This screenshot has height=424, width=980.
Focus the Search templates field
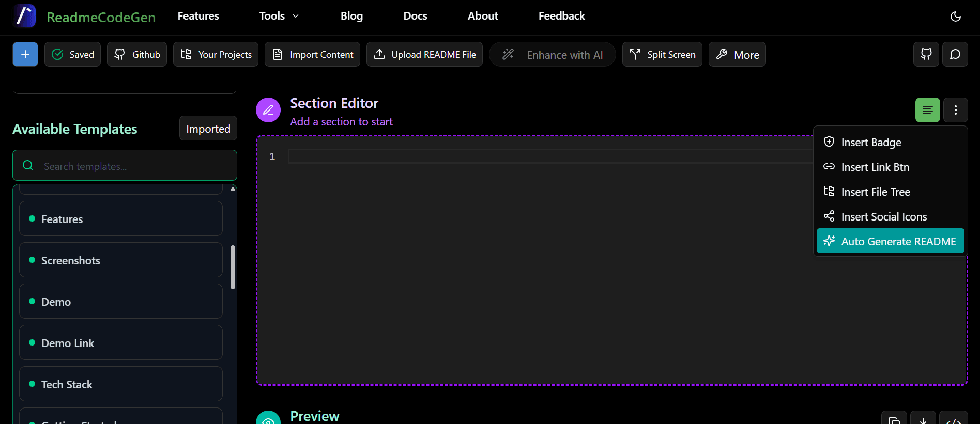point(125,166)
